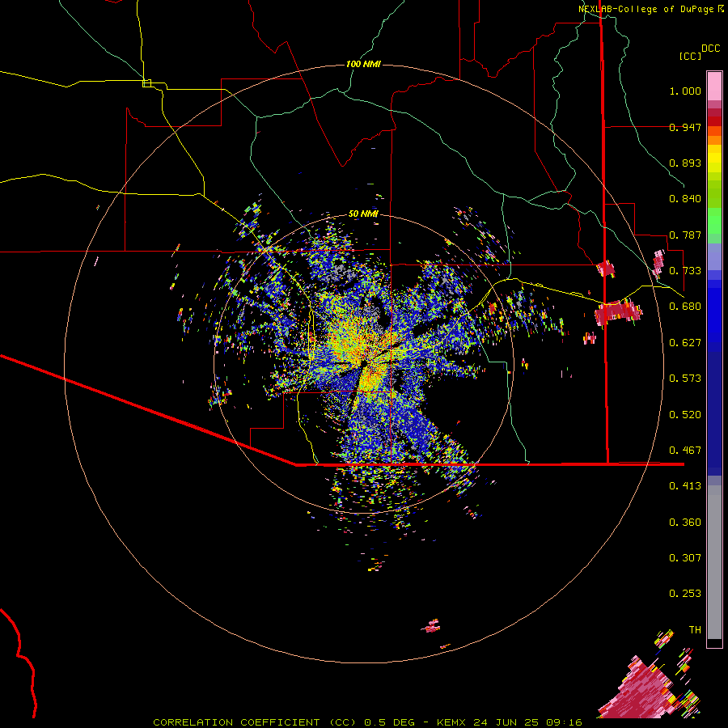
Task: Select the 0.680 scale value
Action: click(x=685, y=307)
